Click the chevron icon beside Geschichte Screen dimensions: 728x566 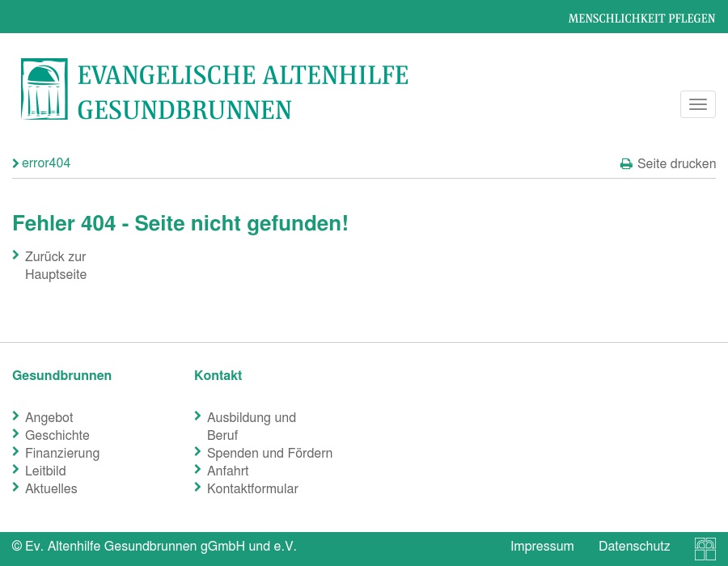16,433
